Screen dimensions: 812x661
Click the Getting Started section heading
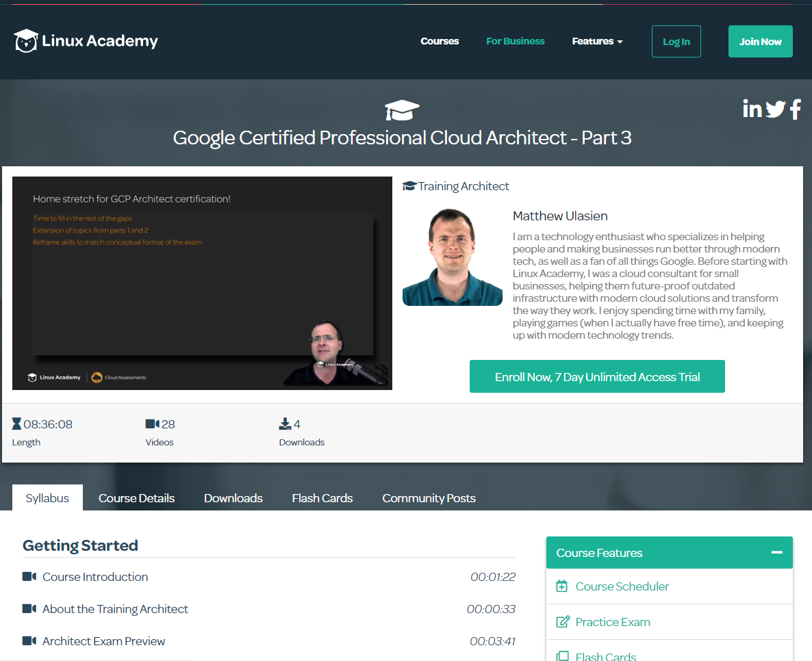[80, 545]
